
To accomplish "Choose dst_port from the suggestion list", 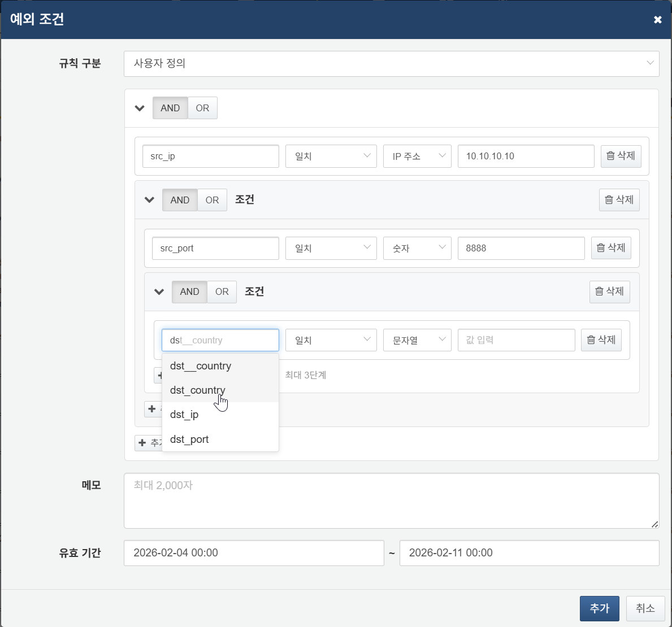I will click(220, 439).
